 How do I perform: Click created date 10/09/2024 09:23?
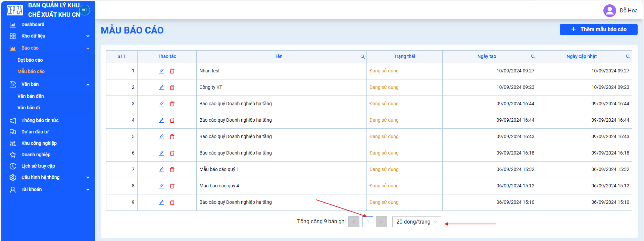point(515,87)
